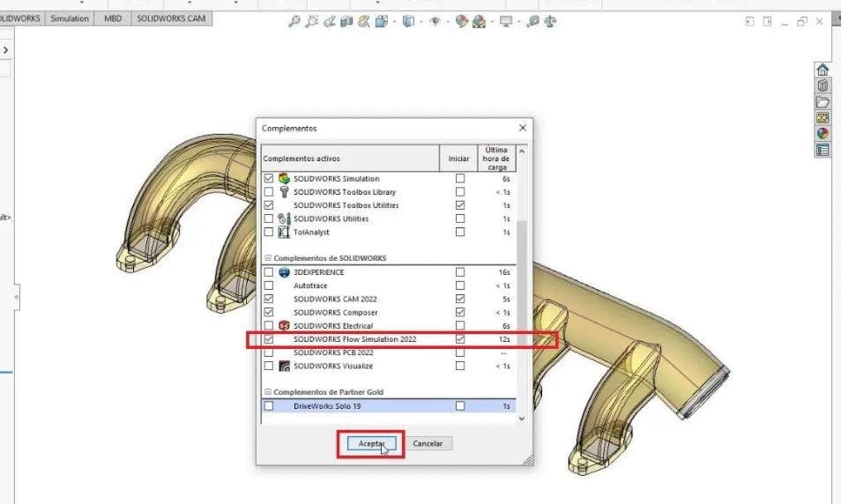Open the File Explorer folder tab in task pane
The image size is (841, 504).
point(822,102)
